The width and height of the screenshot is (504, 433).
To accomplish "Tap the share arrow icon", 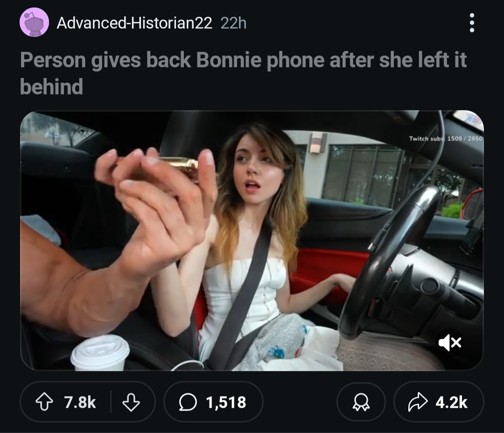I will click(418, 402).
